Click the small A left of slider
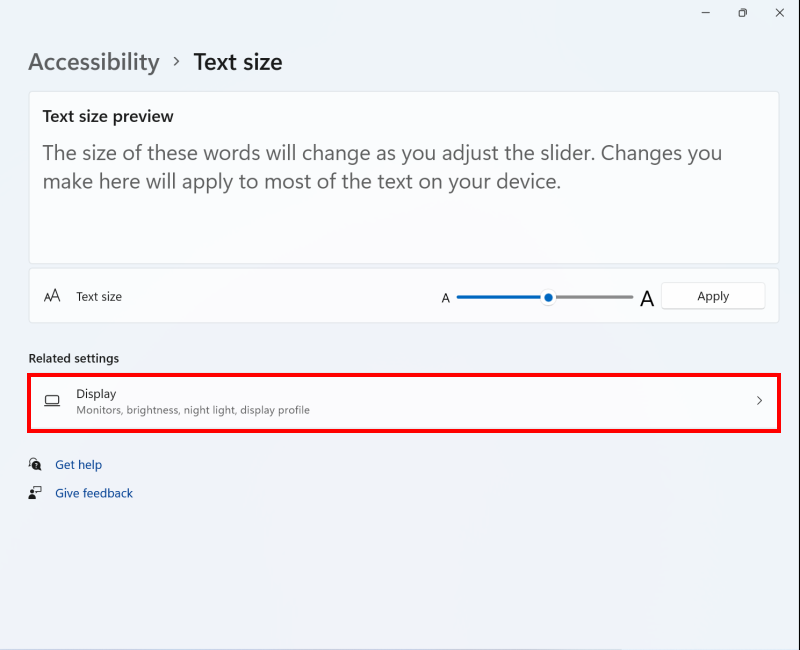The width and height of the screenshot is (800, 650). pos(446,298)
